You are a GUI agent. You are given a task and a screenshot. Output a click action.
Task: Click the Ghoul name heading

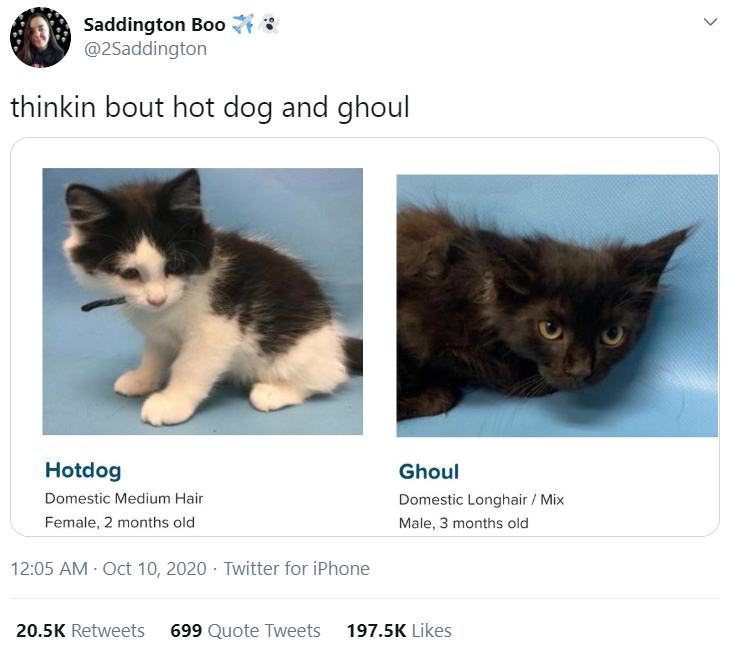pyautogui.click(x=429, y=472)
